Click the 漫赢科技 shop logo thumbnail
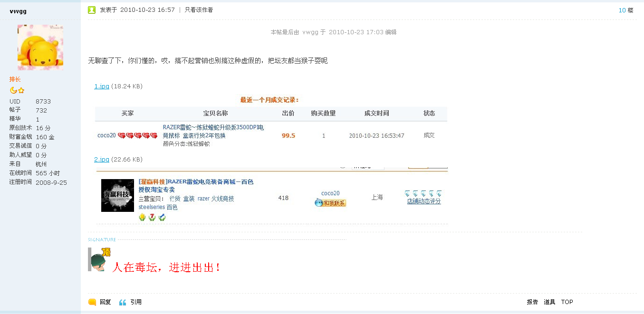The width and height of the screenshot is (644, 314). (x=118, y=195)
